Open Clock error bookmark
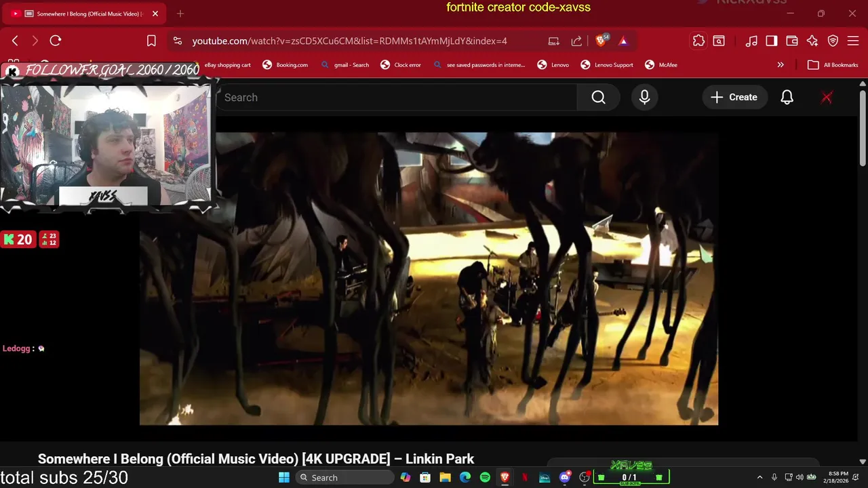The width and height of the screenshot is (868, 488). coord(401,65)
